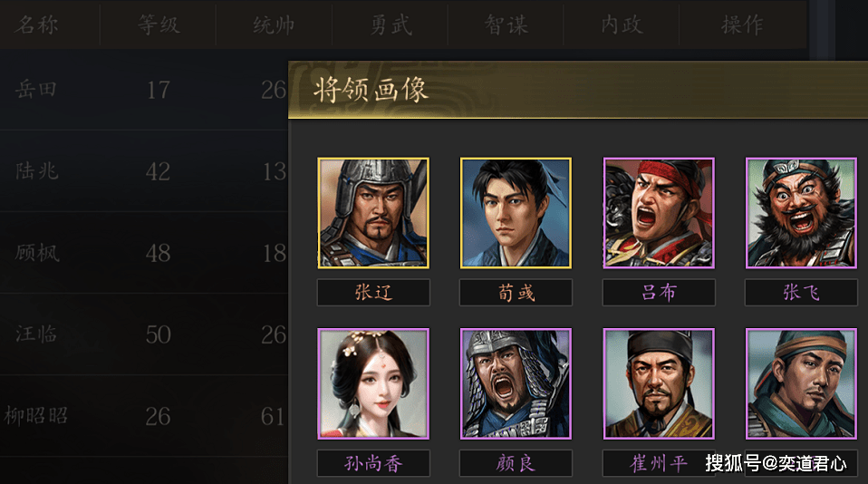Select the 顾枫 general row
The height and width of the screenshot is (484, 868).
coord(144,253)
